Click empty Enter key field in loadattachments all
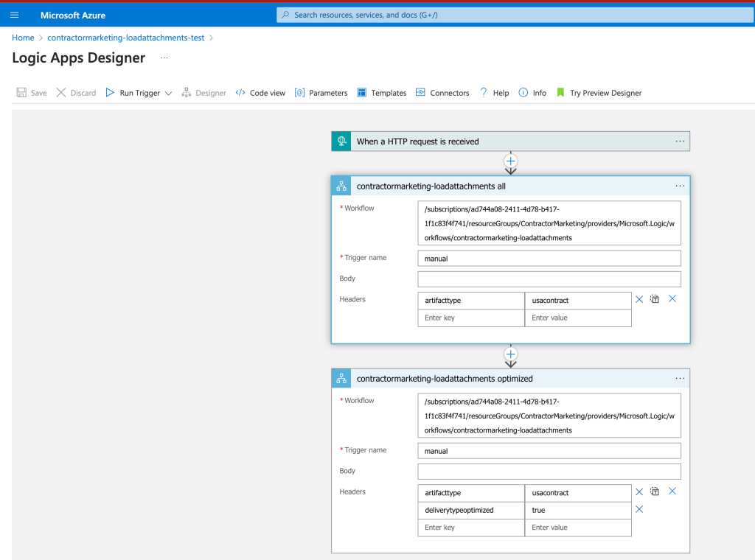Image resolution: width=755 pixels, height=560 pixels. click(471, 318)
